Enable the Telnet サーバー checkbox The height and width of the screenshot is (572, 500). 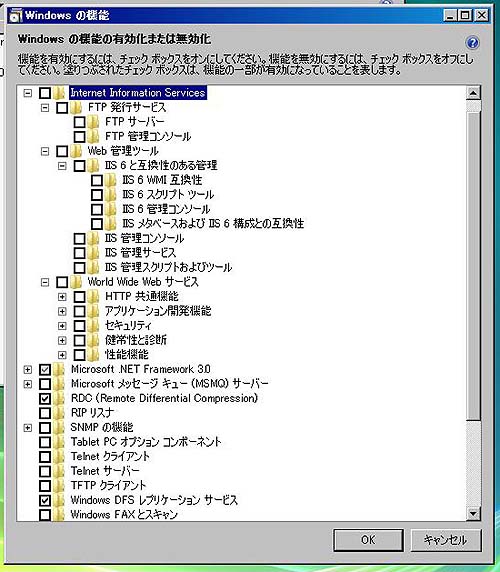click(x=45, y=471)
